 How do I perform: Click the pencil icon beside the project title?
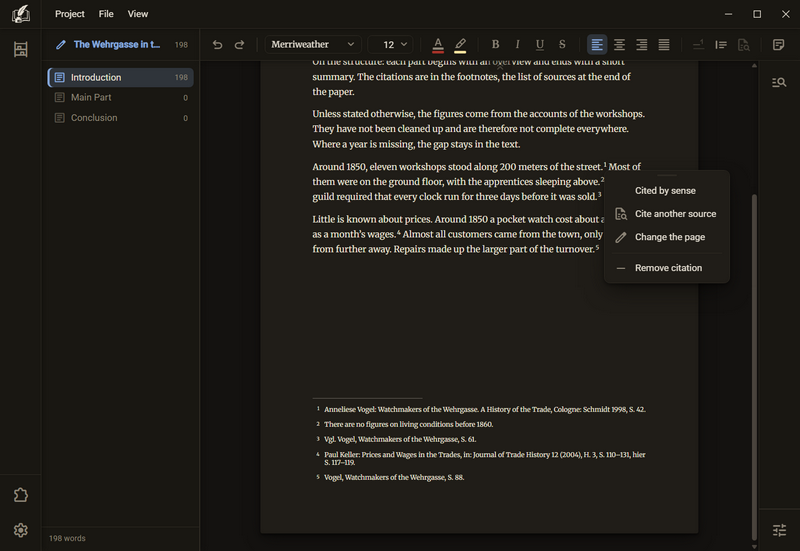61,44
